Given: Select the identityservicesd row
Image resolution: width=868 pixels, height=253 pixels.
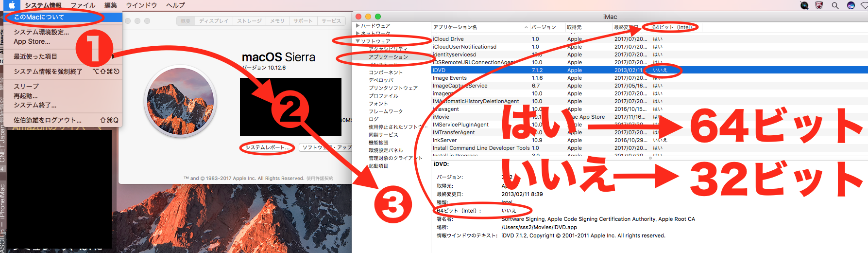Looking at the screenshot, I should 649,54.
